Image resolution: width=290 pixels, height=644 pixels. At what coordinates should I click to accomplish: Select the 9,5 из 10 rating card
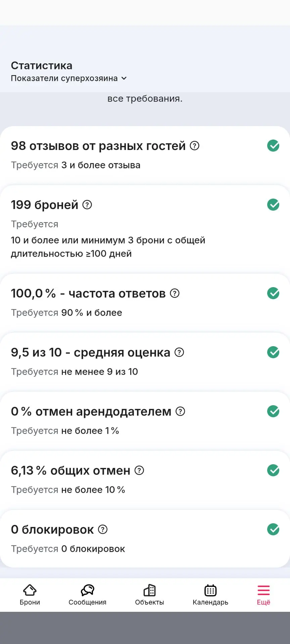point(145,362)
